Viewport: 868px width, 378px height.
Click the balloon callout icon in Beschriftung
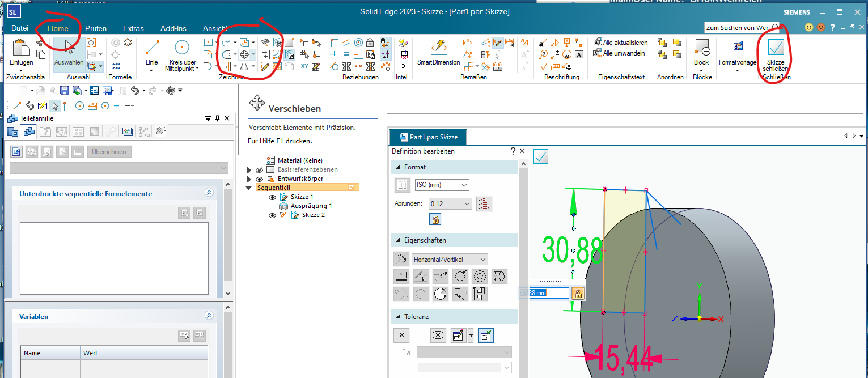(x=543, y=54)
